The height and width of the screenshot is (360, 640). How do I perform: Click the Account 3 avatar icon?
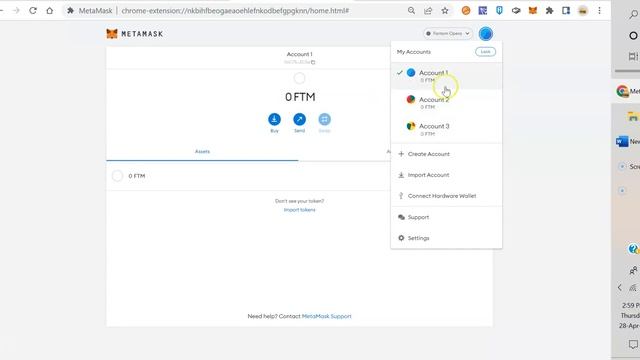tap(411, 126)
